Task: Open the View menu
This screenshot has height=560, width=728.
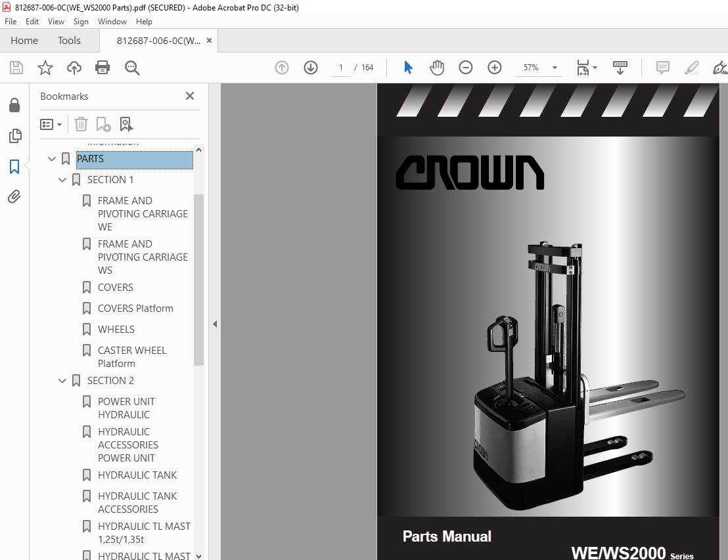Action: coord(57,22)
